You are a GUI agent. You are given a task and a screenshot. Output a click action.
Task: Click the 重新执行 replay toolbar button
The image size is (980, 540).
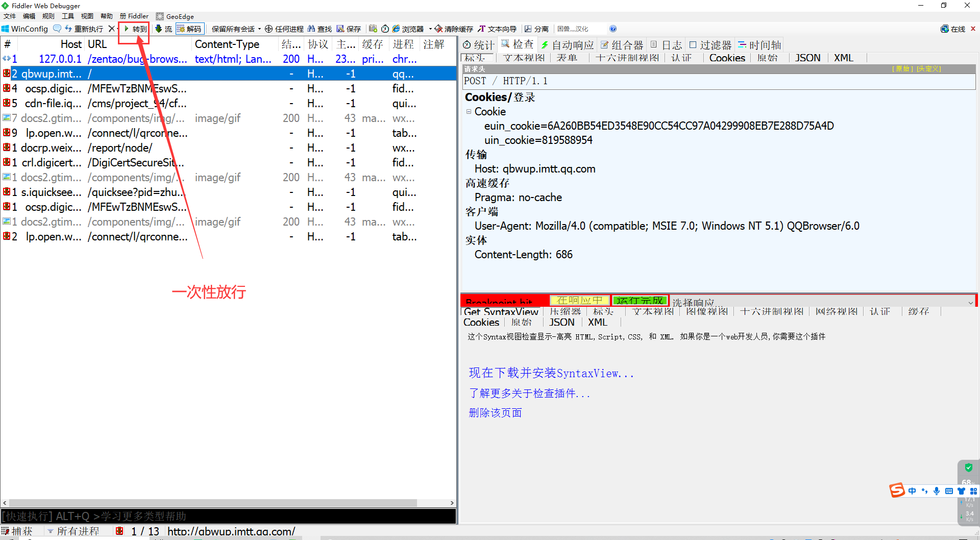[x=84, y=29]
